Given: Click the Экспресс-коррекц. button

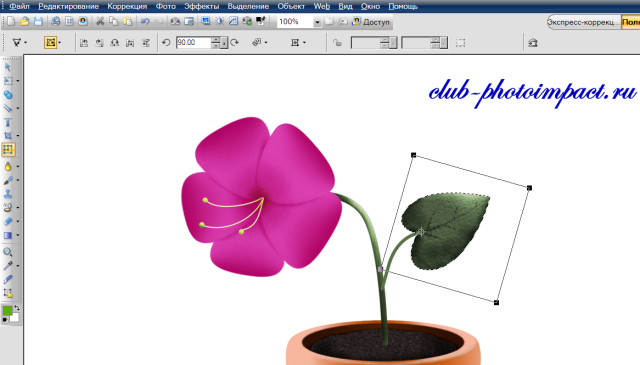Looking at the screenshot, I should [583, 22].
